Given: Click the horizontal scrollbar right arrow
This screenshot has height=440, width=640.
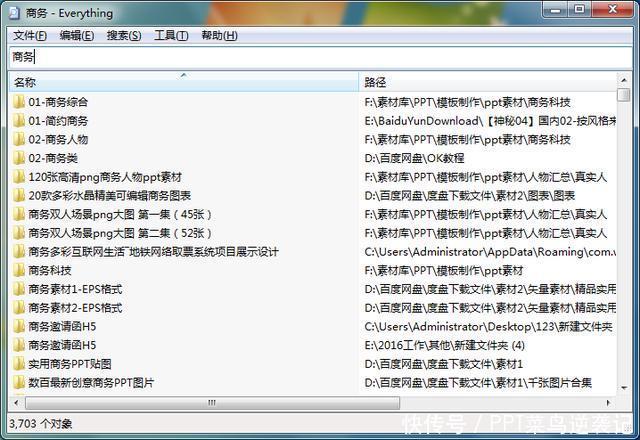Looking at the screenshot, I should [x=608, y=403].
